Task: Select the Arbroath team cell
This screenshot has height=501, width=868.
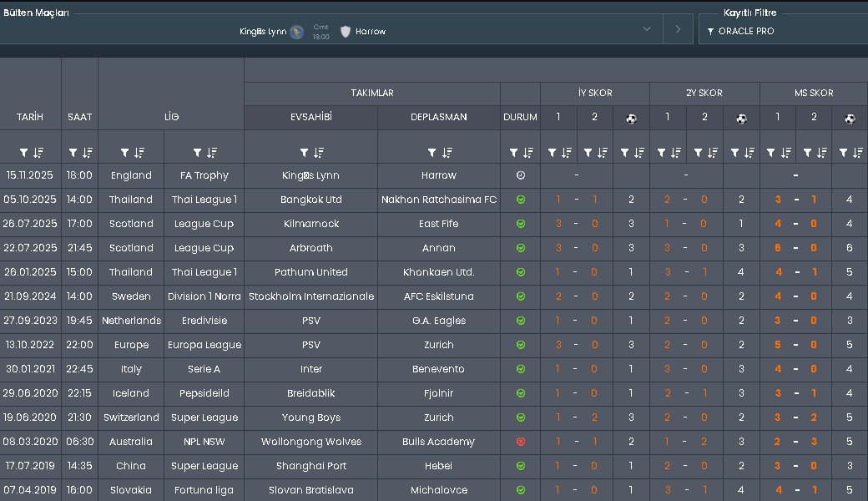Action: point(311,248)
